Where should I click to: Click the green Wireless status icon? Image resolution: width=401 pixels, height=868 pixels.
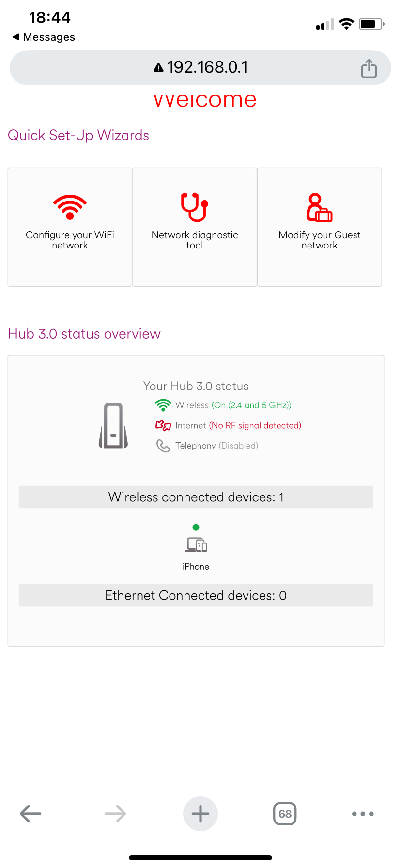point(163,405)
